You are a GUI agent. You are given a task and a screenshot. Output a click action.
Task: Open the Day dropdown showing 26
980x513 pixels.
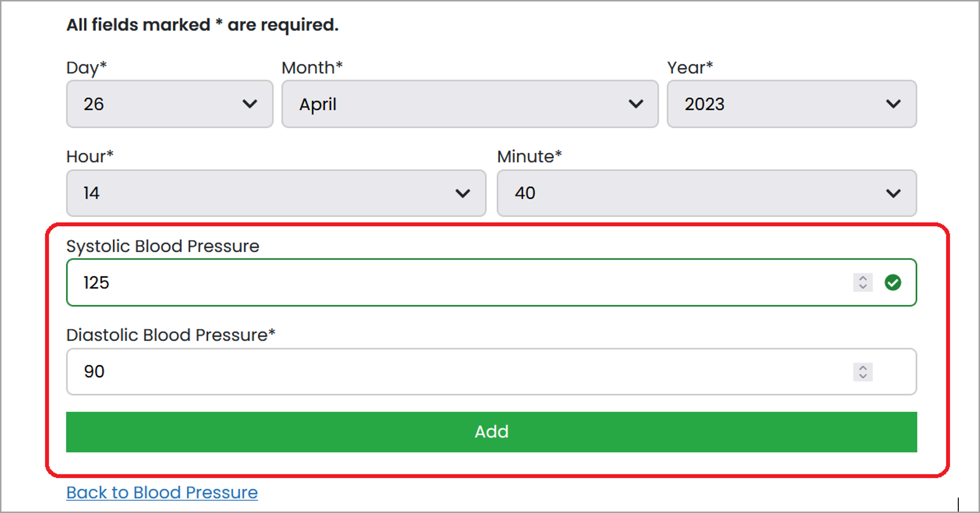[x=170, y=104]
